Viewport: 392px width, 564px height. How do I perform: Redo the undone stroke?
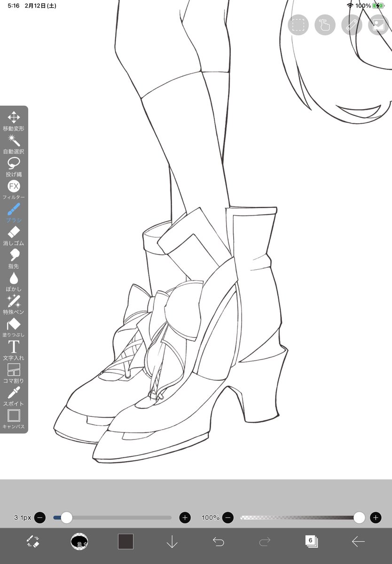pyautogui.click(x=265, y=542)
